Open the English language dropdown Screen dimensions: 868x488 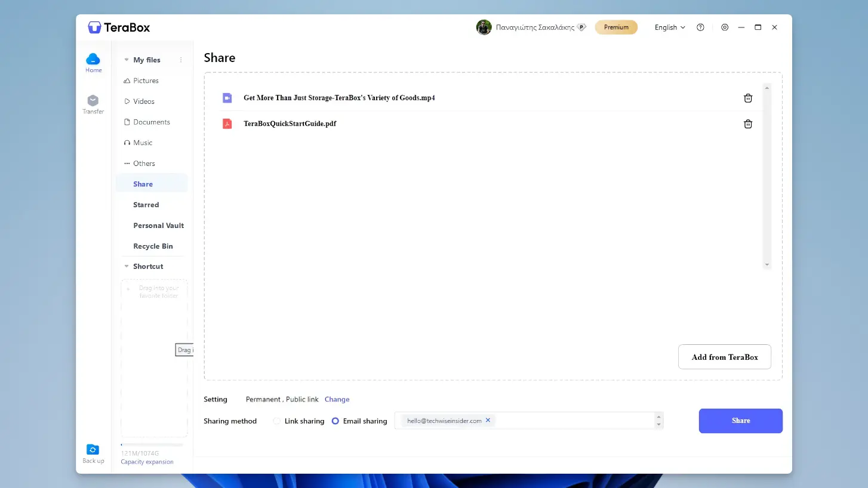coord(668,27)
